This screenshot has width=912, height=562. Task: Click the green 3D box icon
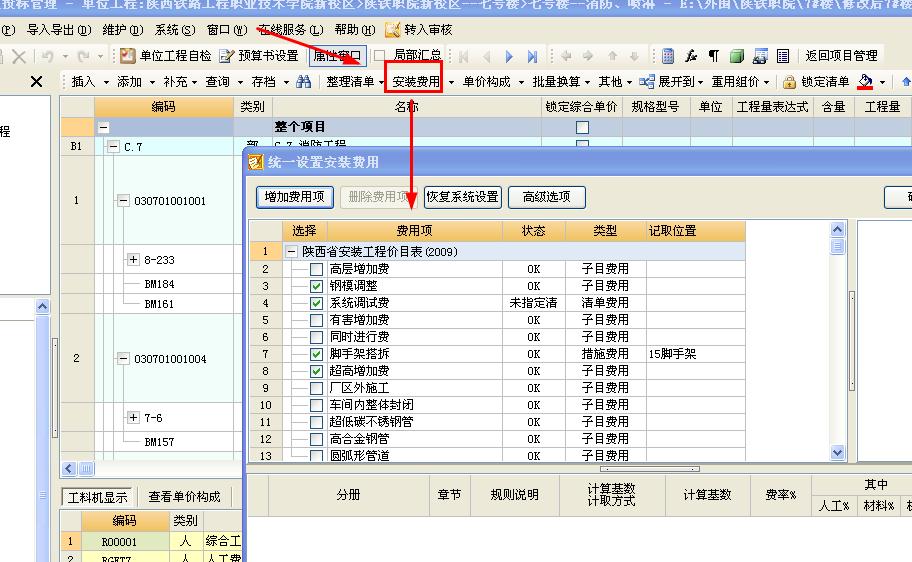(x=737, y=56)
